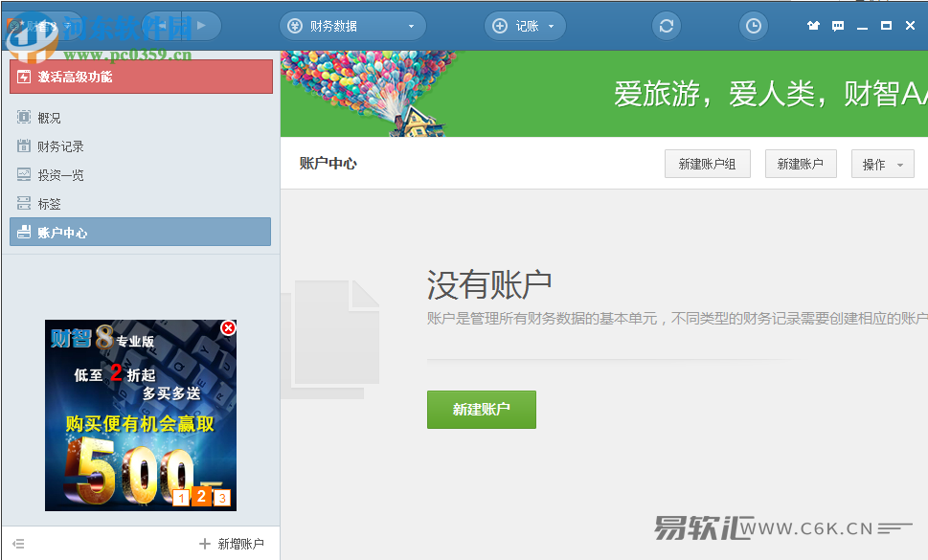Click the balloon travel banner
Viewport: 928px width, 560px height.
603,94
